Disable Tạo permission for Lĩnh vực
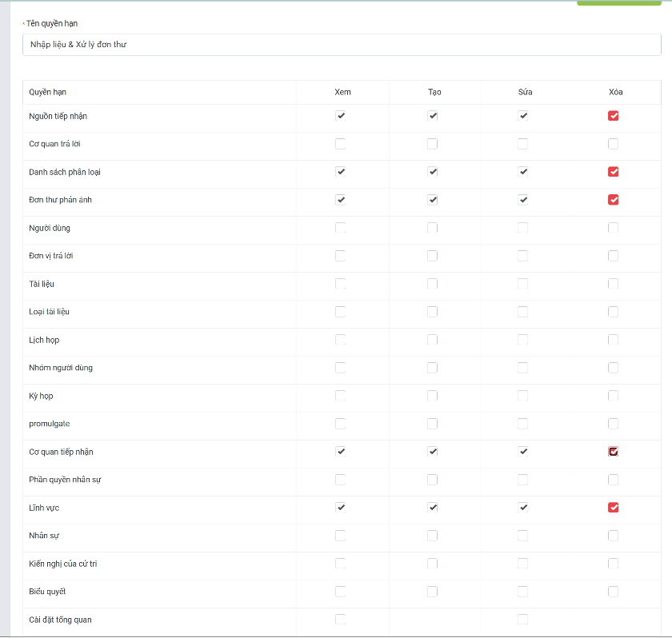 click(x=433, y=508)
